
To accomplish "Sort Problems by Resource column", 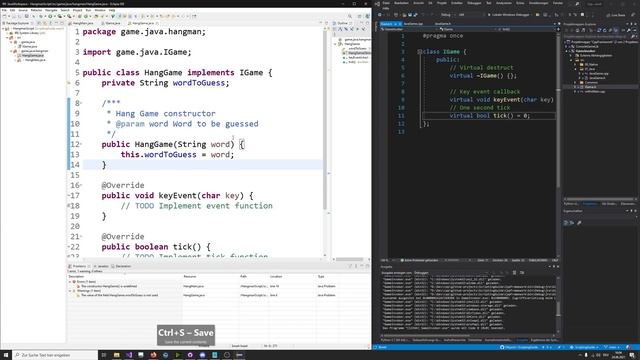I will (210, 276).
